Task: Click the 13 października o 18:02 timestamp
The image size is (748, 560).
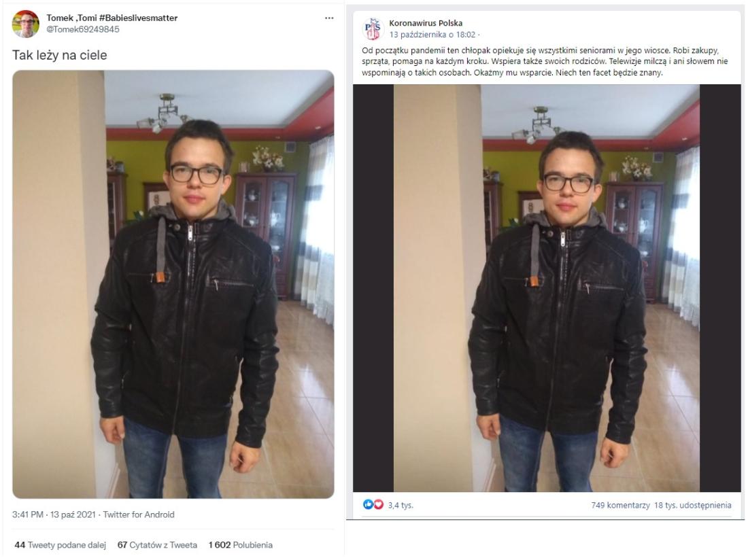Action: [432, 34]
